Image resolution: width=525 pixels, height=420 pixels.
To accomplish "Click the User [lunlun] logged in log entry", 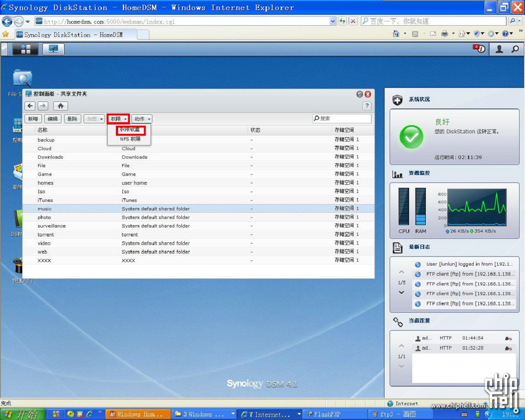I will click(464, 264).
